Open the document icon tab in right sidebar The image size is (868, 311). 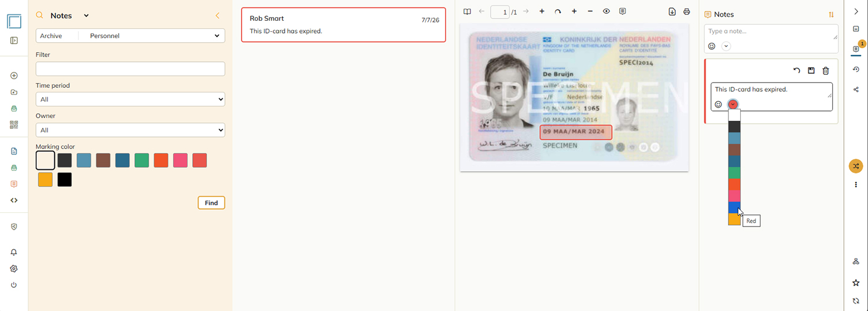856,29
